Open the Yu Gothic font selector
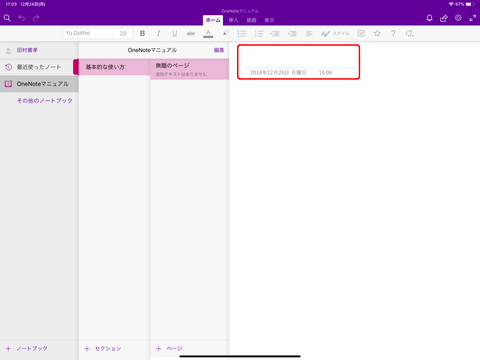The width and height of the screenshot is (480, 360). tap(87, 33)
